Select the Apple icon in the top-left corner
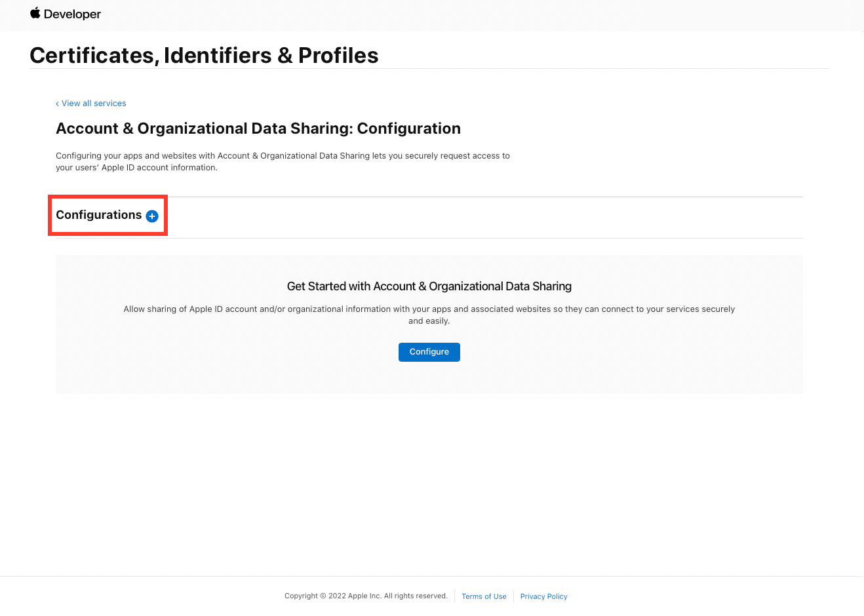The width and height of the screenshot is (864, 616). click(x=35, y=13)
